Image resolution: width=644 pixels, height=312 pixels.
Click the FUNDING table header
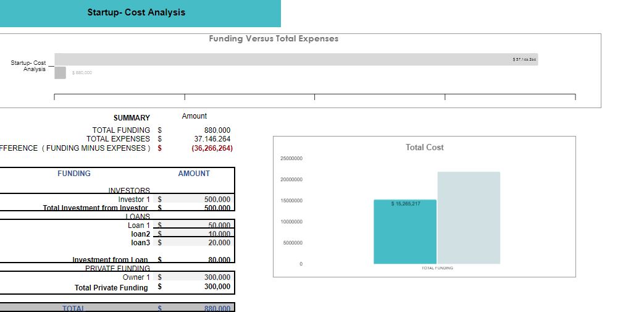coord(74,174)
